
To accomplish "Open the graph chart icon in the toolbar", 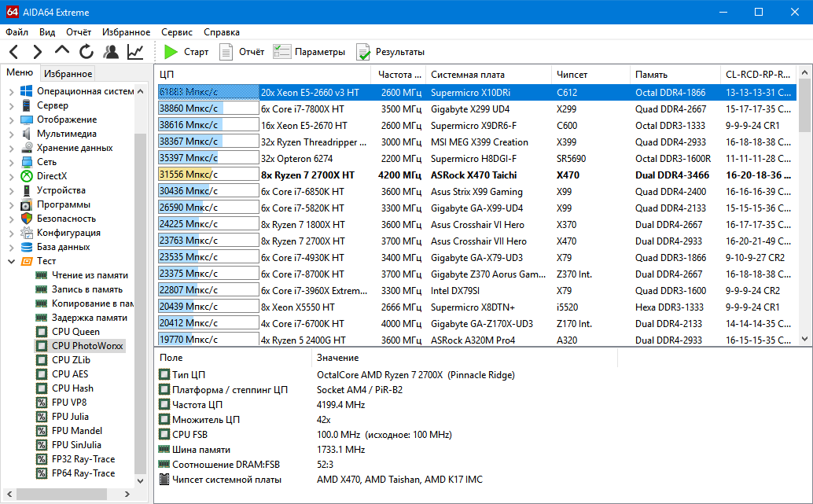I will 135,52.
